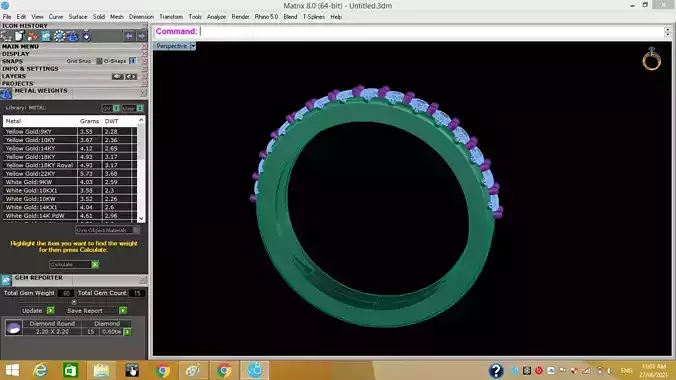676x380 pixels.
Task: Click the Update button in Gem Reporter
Action: pos(33,311)
